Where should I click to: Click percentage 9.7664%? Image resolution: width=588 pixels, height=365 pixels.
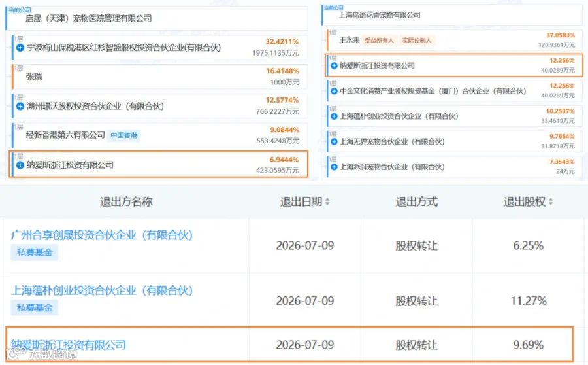point(562,136)
